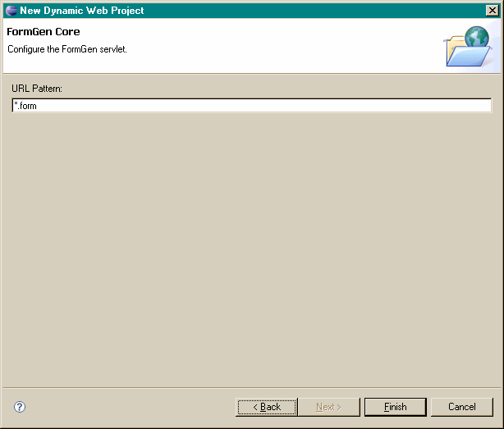The height and width of the screenshot is (429, 504).
Task: Click the empty grey area below URL field
Action: click(251, 246)
